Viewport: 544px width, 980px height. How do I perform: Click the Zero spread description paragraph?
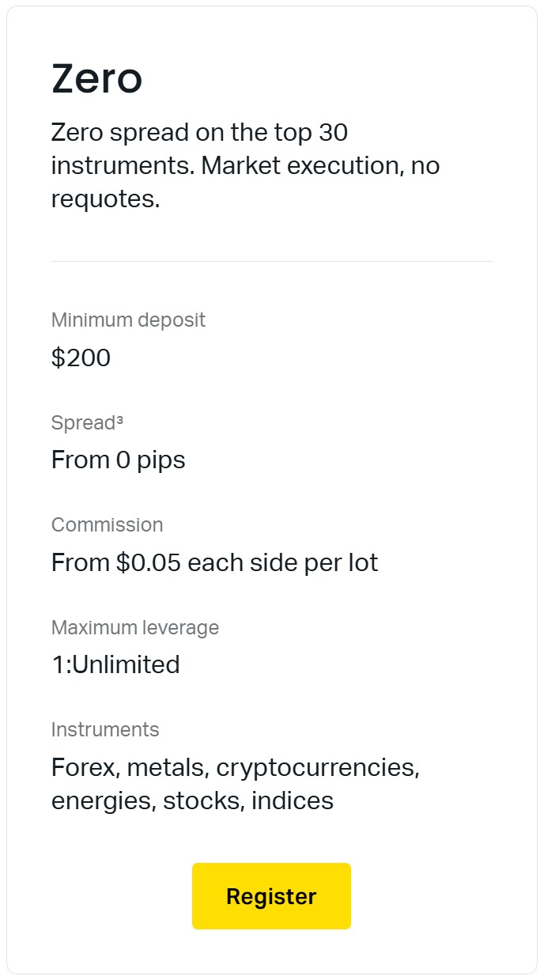point(245,165)
